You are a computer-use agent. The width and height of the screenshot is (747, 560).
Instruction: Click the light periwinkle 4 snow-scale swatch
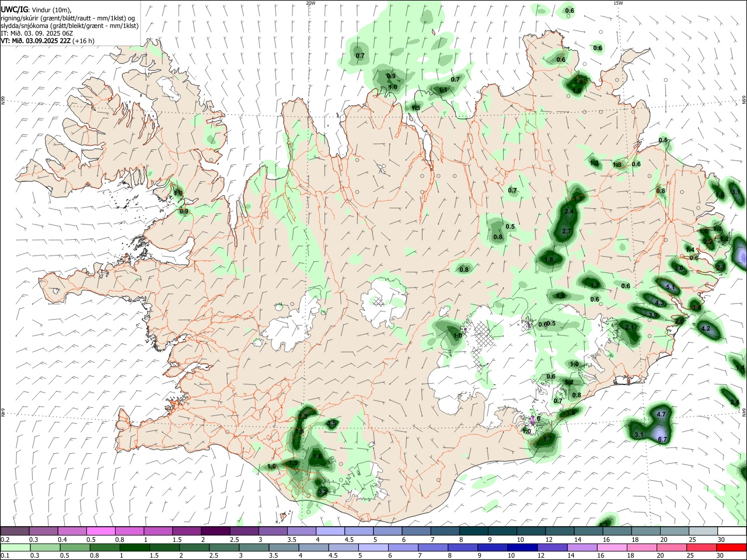coord(330,531)
